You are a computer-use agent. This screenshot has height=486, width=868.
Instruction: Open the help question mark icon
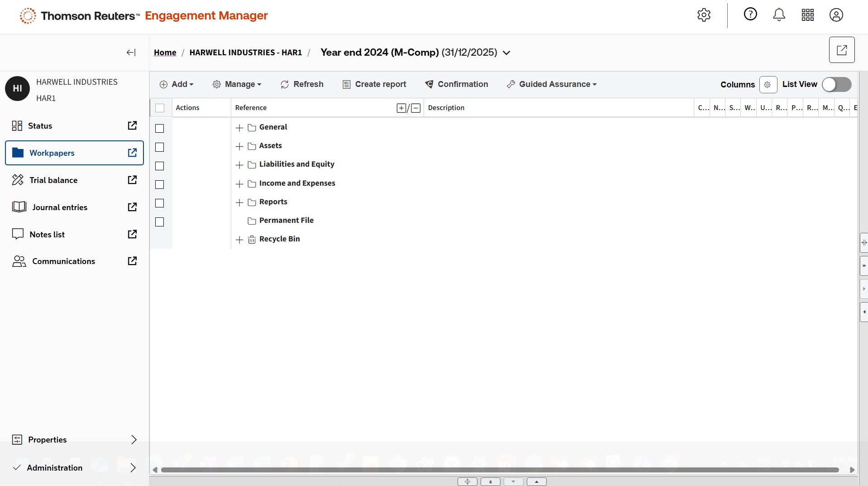[750, 14]
